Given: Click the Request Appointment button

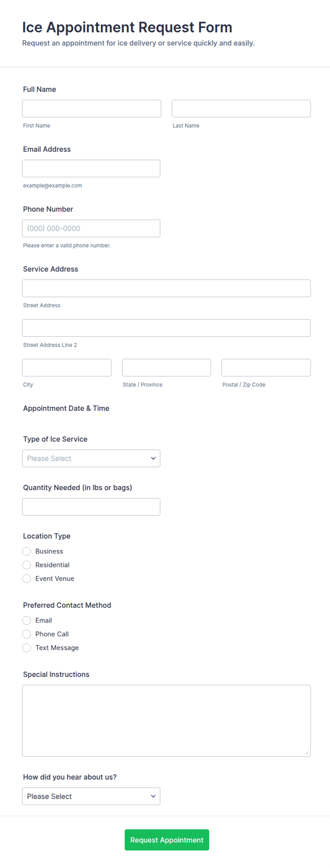Looking at the screenshot, I should 167,840.
